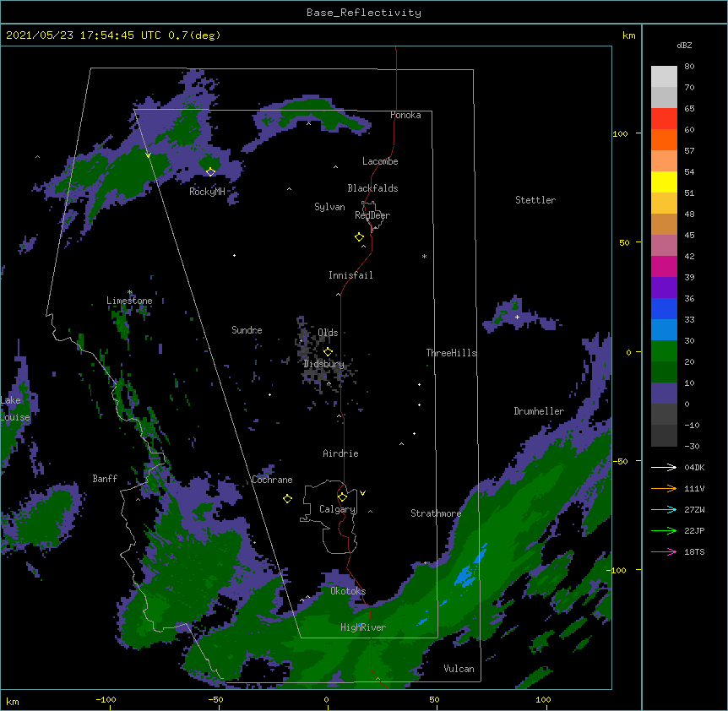
Task: Click the yellow diamond marker inside Calgary
Action: click(342, 497)
